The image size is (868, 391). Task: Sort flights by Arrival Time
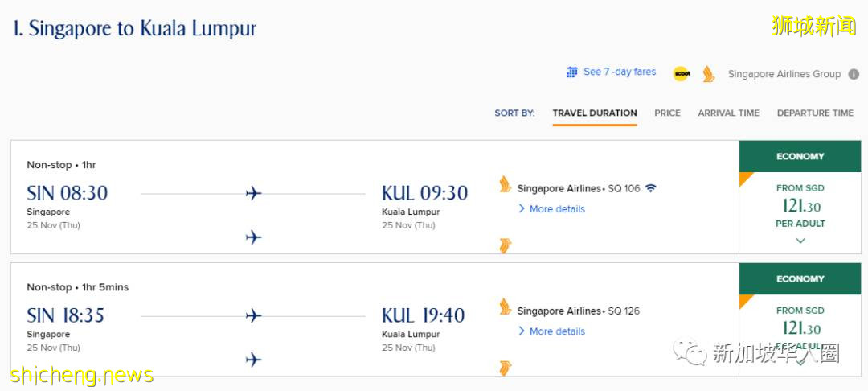[728, 113]
